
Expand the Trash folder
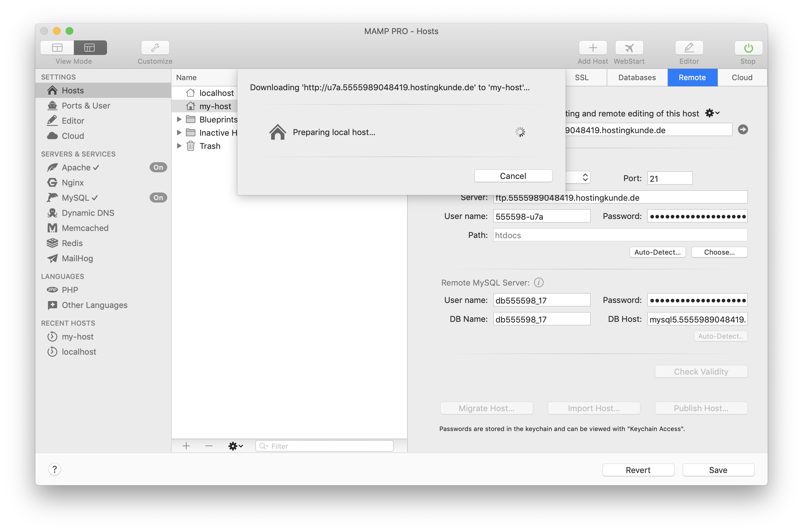coord(180,146)
